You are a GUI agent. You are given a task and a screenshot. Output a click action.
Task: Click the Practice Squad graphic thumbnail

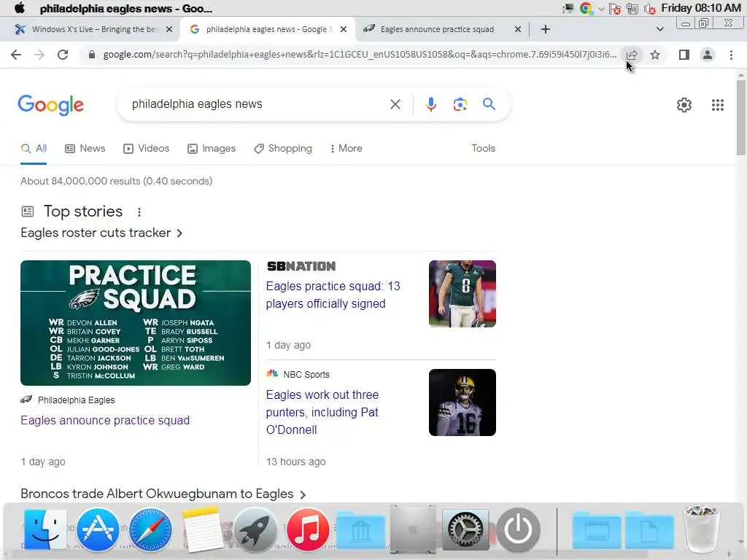click(136, 323)
